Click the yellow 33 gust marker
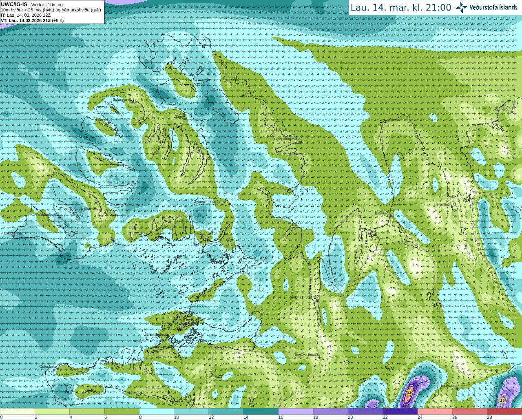 point(409,392)
